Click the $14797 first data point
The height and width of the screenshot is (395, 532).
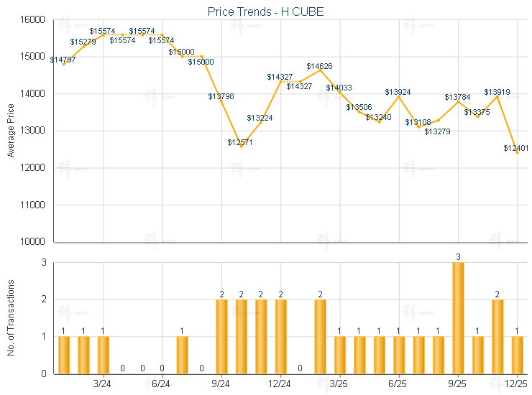coord(64,65)
